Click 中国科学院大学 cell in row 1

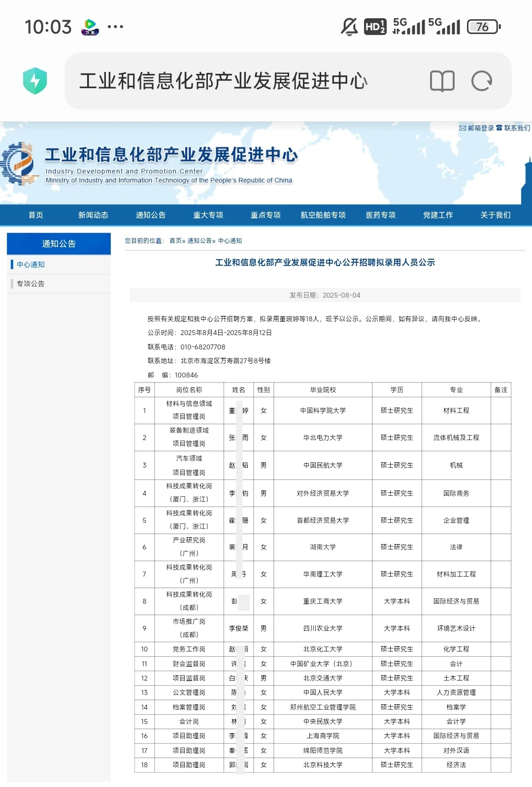point(323,411)
